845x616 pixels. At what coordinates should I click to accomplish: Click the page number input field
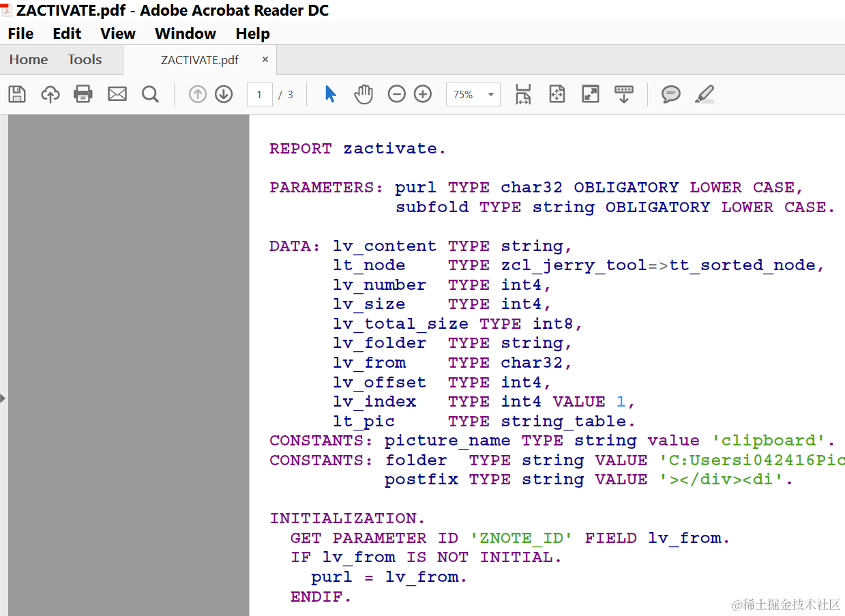tap(259, 95)
